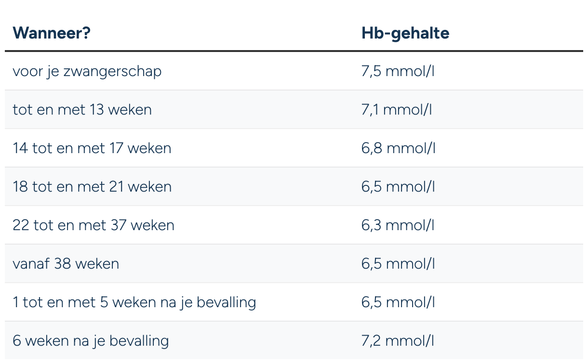Select the 'tot en met 13 weken' cell
588x364 pixels.
(x=82, y=110)
